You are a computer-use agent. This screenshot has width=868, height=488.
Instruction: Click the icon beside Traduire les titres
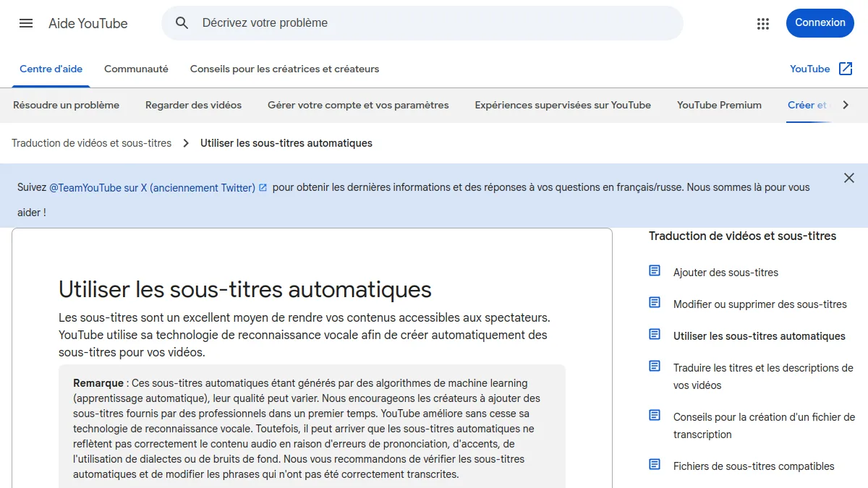(x=655, y=366)
